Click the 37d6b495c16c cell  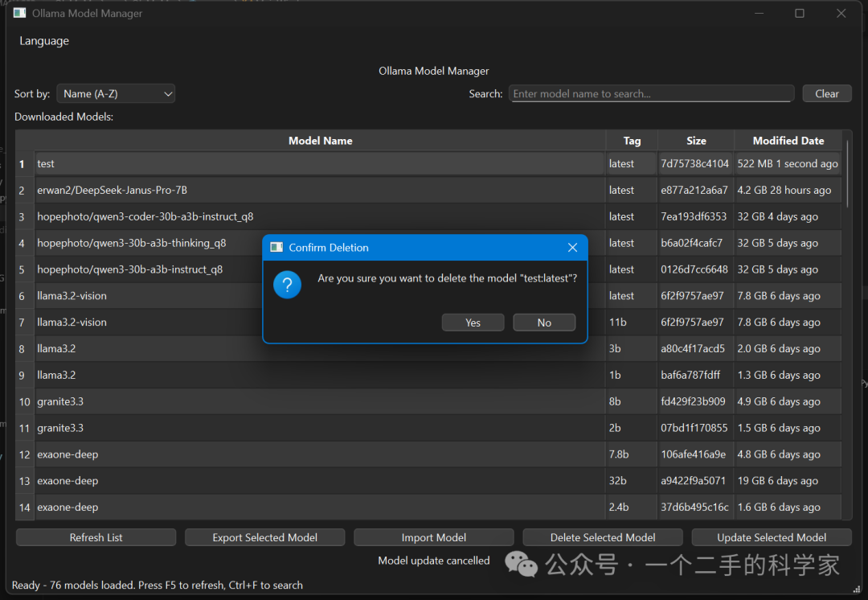(695, 508)
